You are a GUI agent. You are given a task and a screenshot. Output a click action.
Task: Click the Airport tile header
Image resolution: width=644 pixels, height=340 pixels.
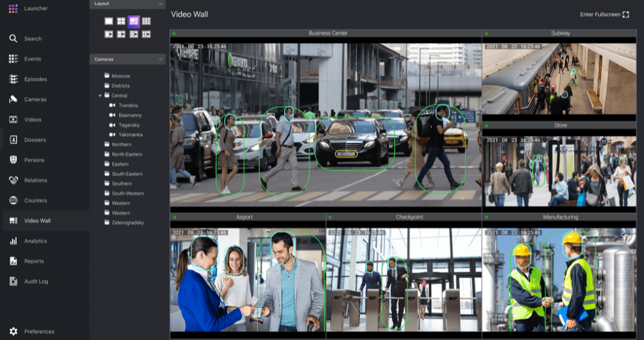point(248,217)
